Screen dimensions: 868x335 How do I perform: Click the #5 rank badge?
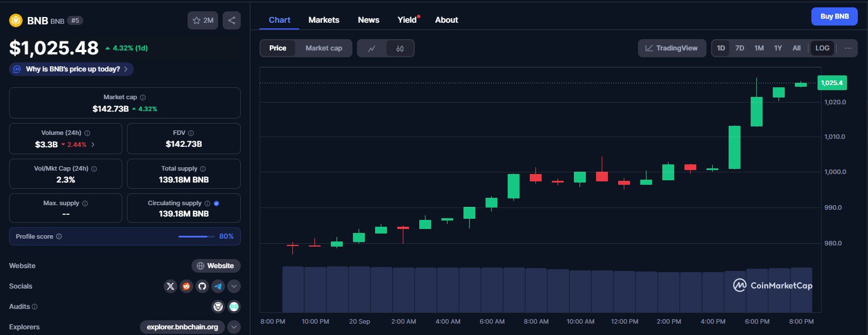(x=75, y=20)
